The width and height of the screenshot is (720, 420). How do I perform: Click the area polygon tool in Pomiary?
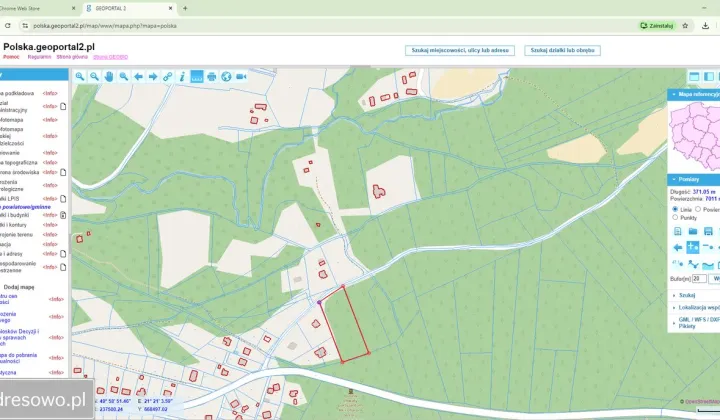coord(708,264)
